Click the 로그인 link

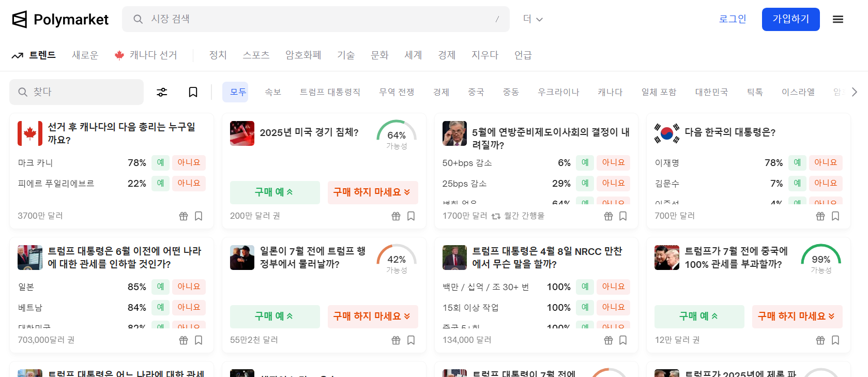click(733, 19)
